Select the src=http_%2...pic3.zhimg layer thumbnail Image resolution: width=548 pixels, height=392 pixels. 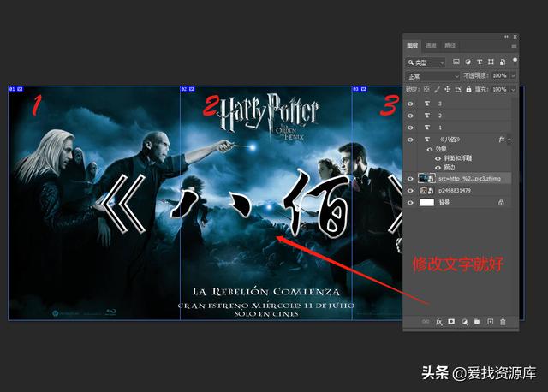[426, 179]
